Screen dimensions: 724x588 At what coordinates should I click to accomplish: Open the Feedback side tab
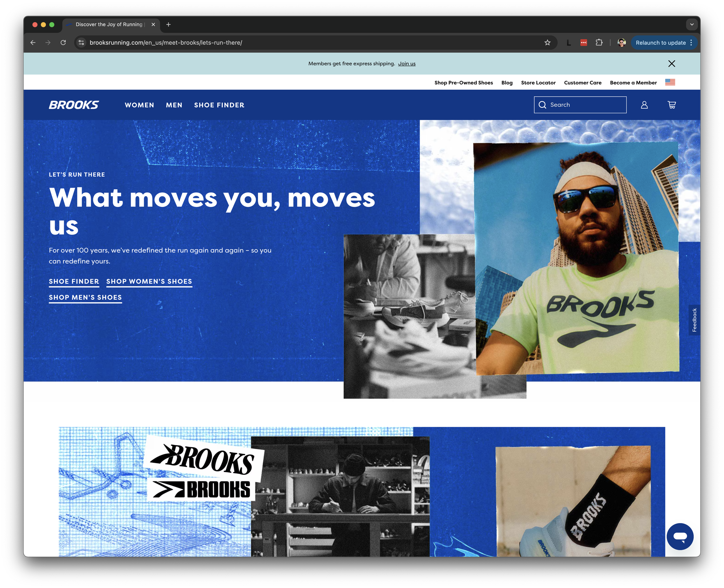694,320
